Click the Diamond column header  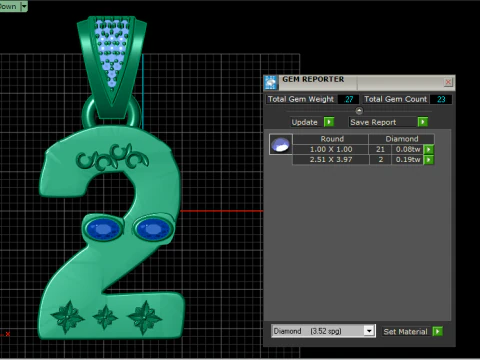pyautogui.click(x=402, y=139)
